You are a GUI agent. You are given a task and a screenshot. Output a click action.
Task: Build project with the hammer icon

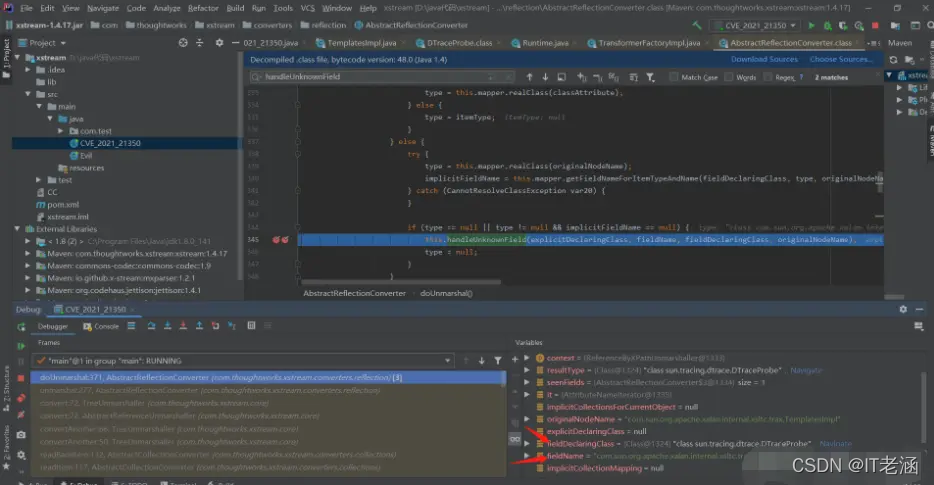[x=696, y=26]
